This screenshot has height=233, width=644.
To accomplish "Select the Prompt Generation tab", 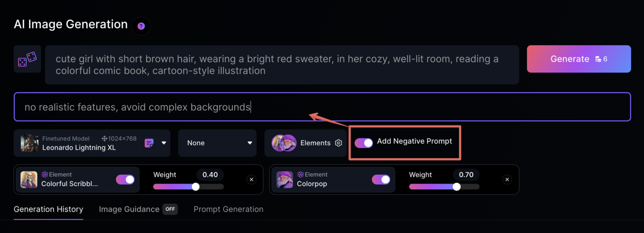I will point(229,209).
